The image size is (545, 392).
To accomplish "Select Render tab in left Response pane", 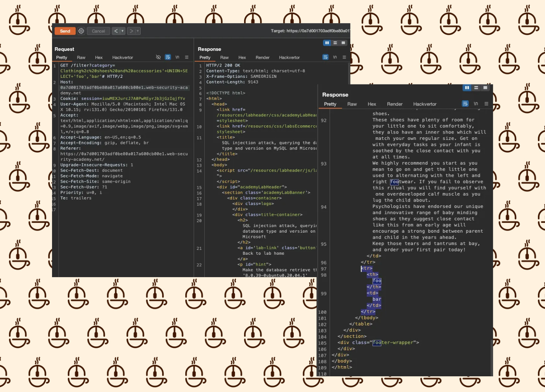I will pos(263,58).
